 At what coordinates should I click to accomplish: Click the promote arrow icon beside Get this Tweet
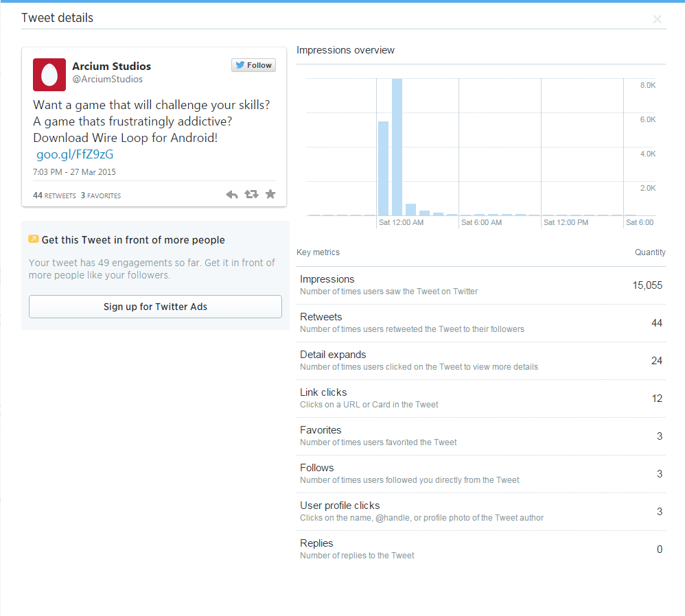[x=34, y=239]
